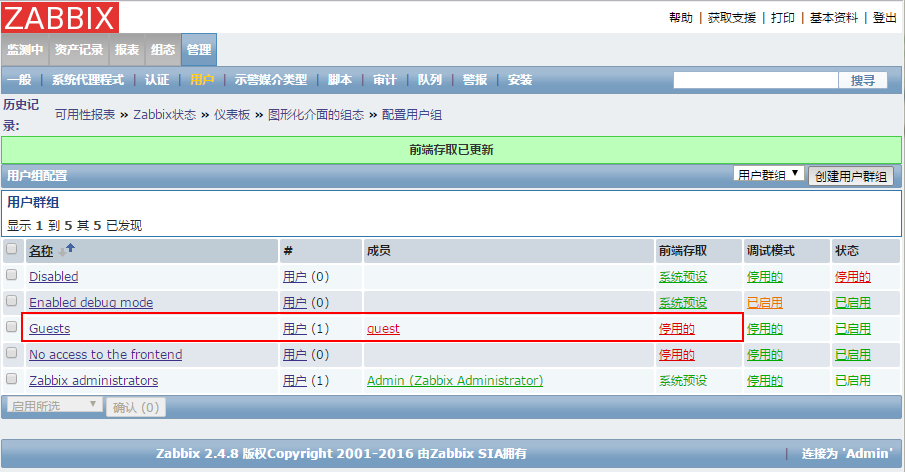Toggle Zabbix administrators debug mode 停用的
The width and height of the screenshot is (905, 472).
click(x=765, y=380)
